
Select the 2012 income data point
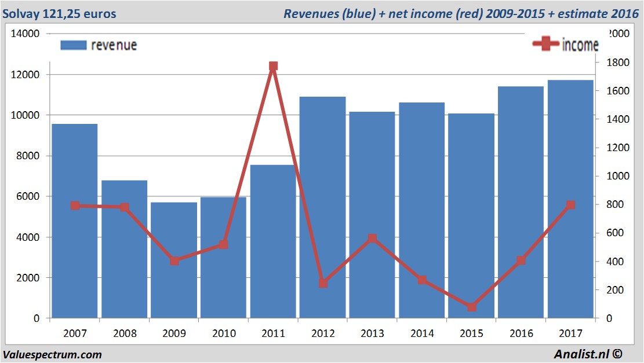[323, 283]
